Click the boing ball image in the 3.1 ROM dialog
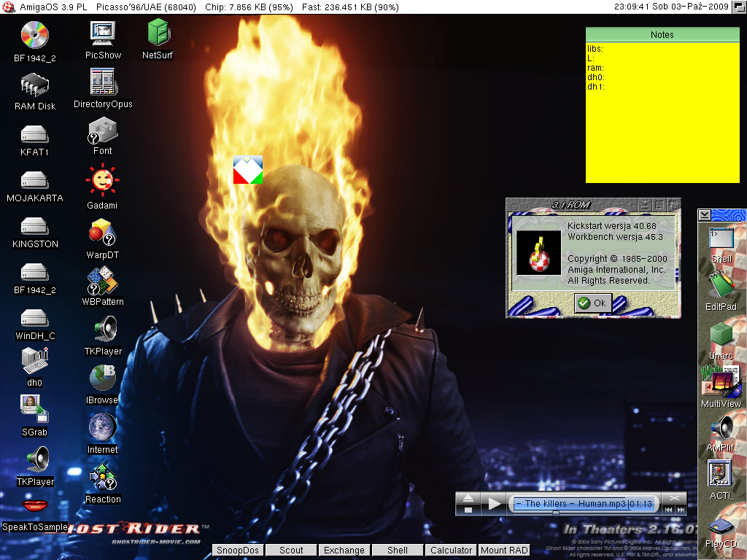 539,253
